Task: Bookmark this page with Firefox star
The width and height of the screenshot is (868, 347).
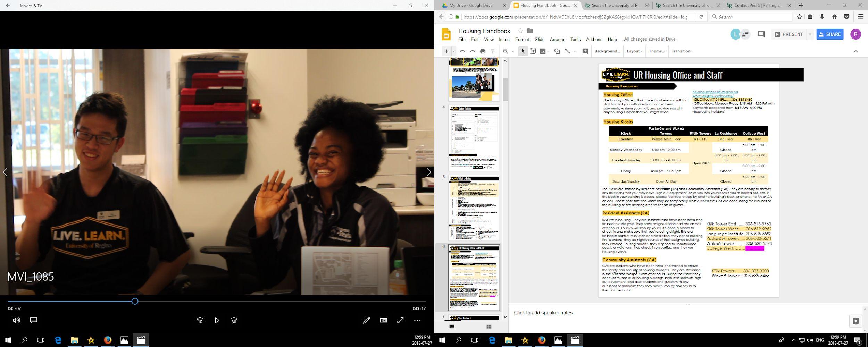Action: [x=799, y=17]
